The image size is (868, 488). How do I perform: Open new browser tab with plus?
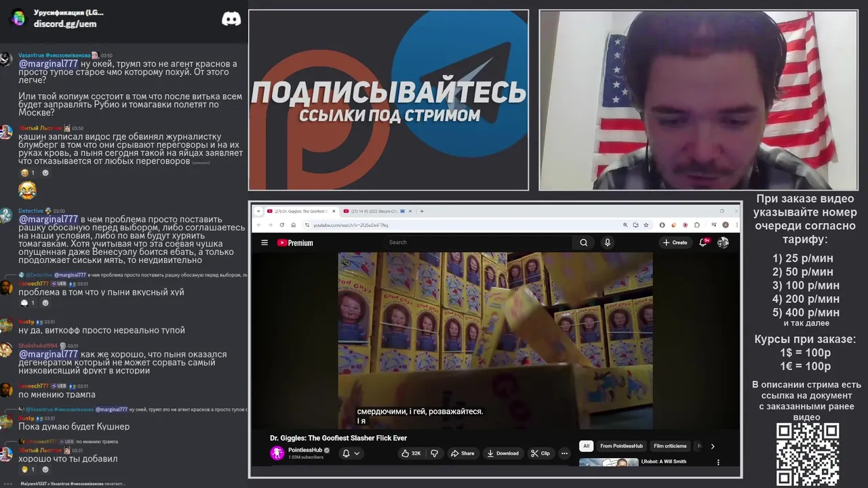(422, 211)
